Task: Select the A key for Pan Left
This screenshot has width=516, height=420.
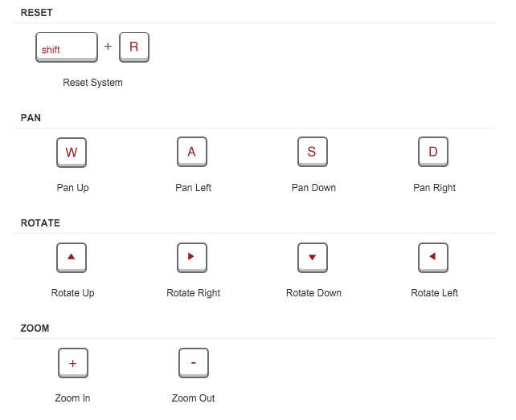Action: pyautogui.click(x=192, y=152)
